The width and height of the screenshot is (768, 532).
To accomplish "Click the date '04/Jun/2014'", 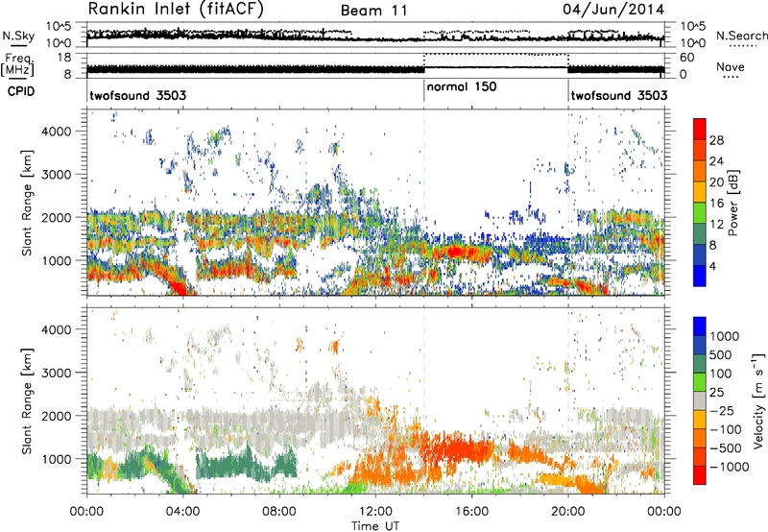I will [613, 10].
